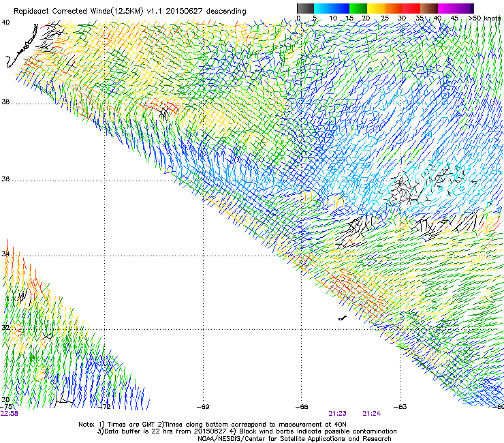This screenshot has width=504, height=443.
Task: Click the purple time stamp "21:23"
Action: [338, 414]
